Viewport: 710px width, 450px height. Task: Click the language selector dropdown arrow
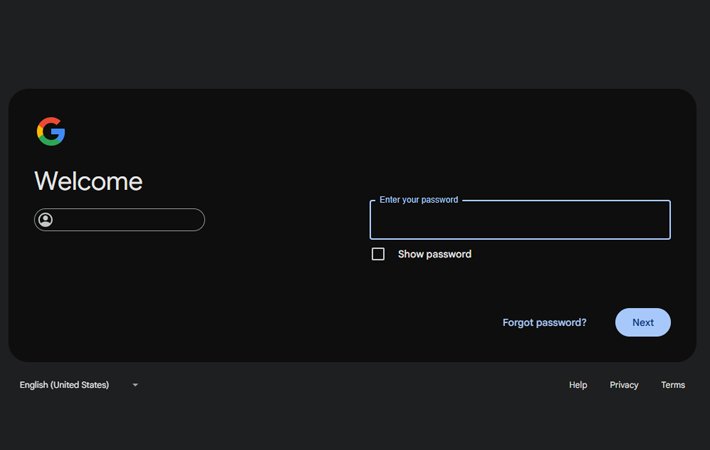(x=135, y=385)
